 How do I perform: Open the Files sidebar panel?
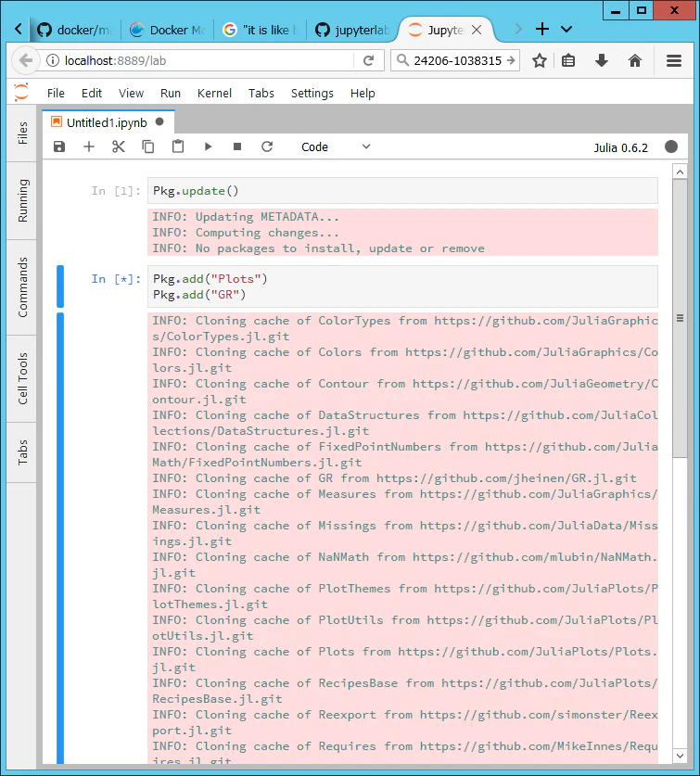[22, 133]
